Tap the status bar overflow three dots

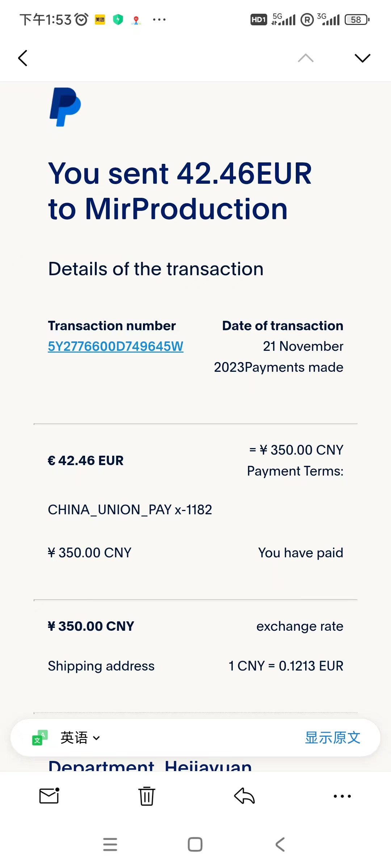coord(159,20)
